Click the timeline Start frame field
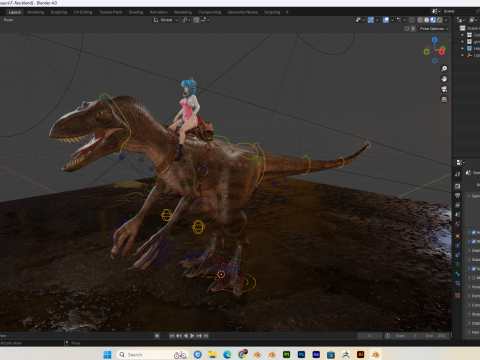This screenshot has height=360, width=480. 406,336
